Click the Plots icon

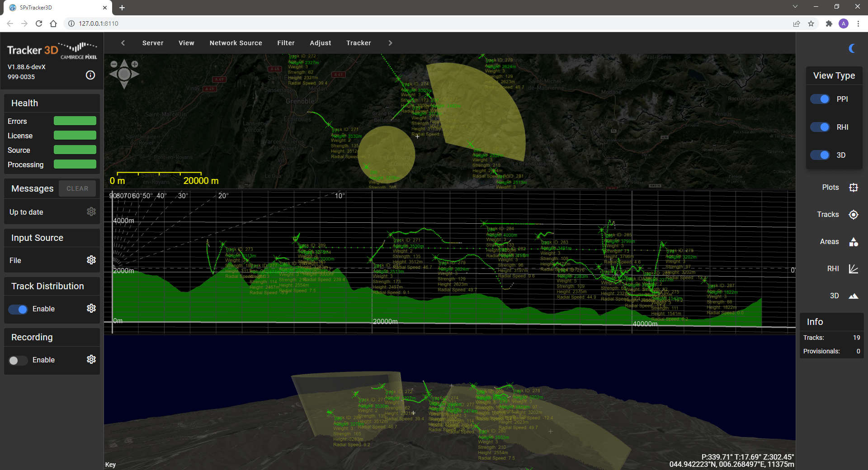point(853,188)
